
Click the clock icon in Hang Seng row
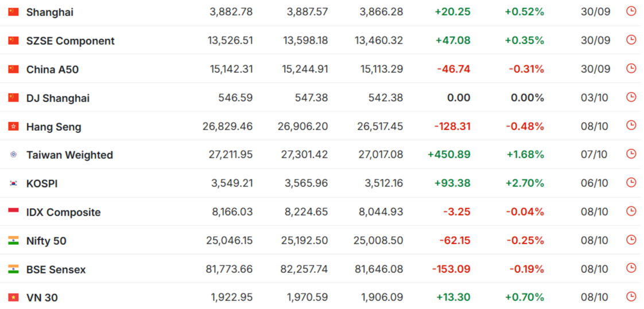631,125
